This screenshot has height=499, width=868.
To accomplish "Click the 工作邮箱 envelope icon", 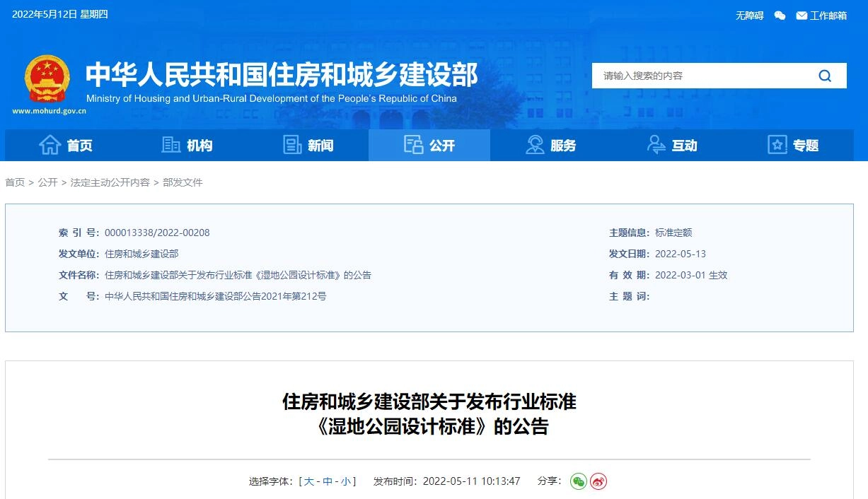I will (x=802, y=15).
